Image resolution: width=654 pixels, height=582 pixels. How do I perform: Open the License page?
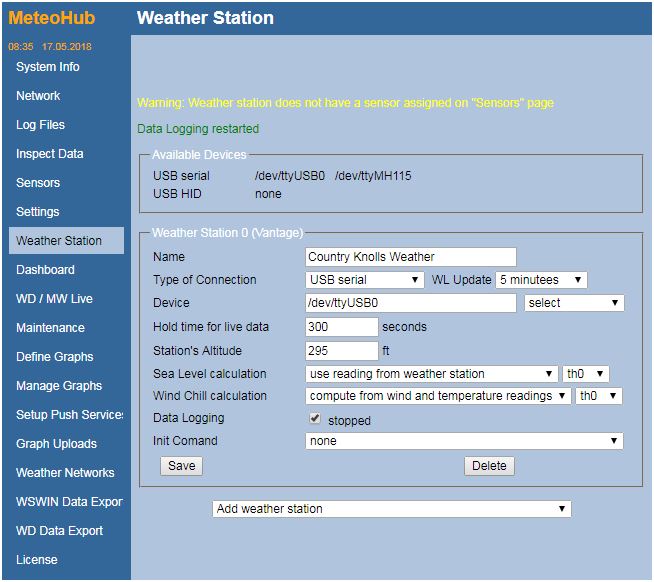37,559
